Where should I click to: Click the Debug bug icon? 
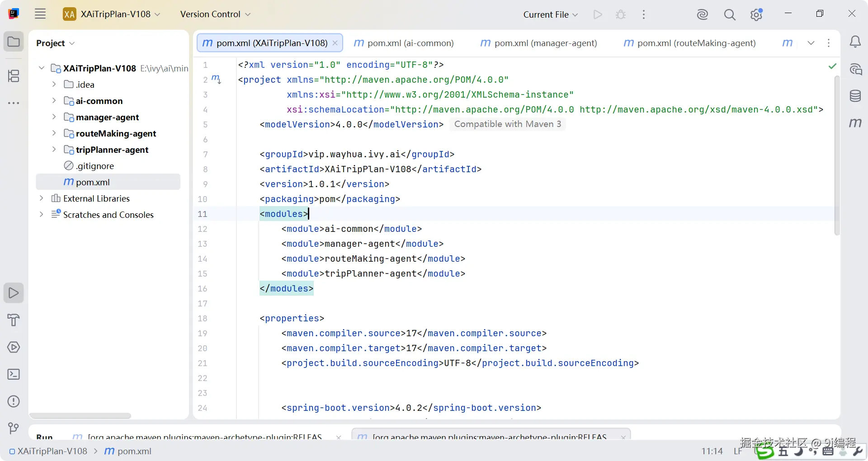coord(621,14)
